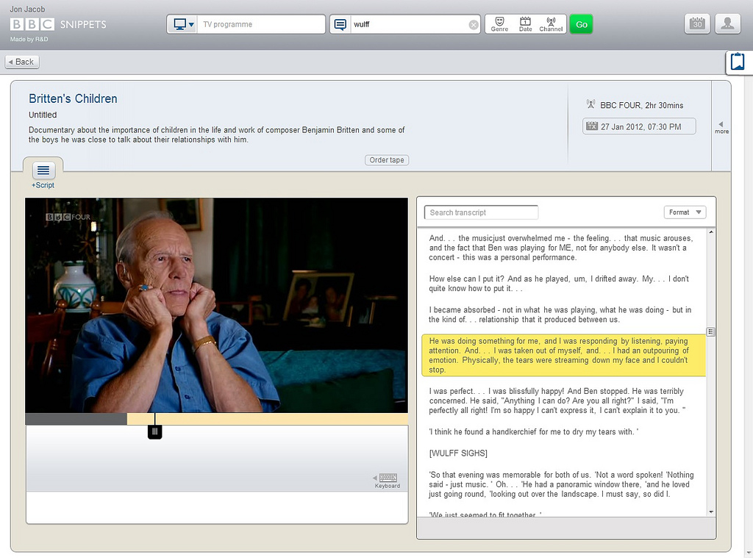Viewport: 753px width, 560px height.
Task: Select the Channel filter icon
Action: coord(551,24)
